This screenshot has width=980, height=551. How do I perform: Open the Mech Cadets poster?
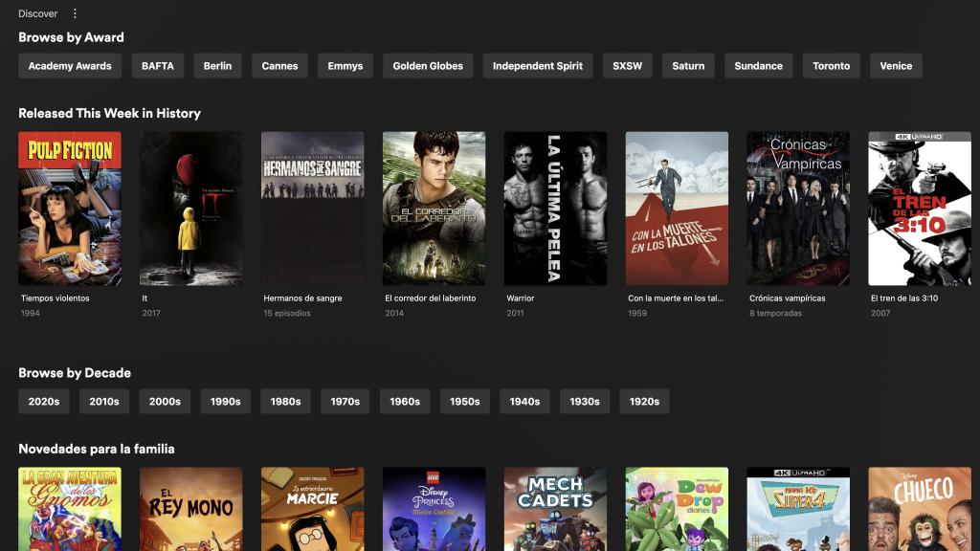click(x=555, y=509)
